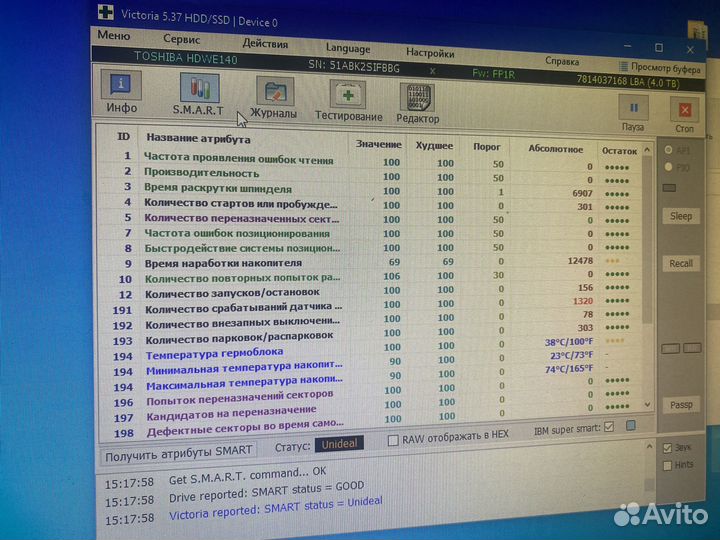Open Просмотр буфера buffer view
Image resolution: width=720 pixels, height=540 pixels.
coord(660,68)
